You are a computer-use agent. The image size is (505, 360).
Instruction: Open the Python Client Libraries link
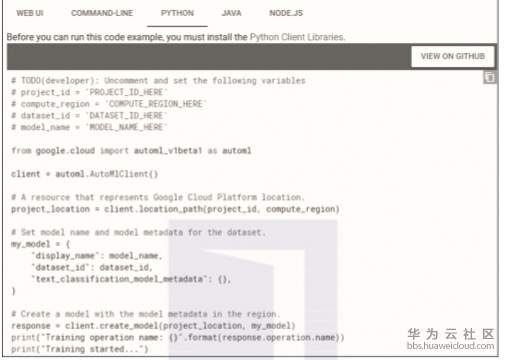pyautogui.click(x=297, y=37)
